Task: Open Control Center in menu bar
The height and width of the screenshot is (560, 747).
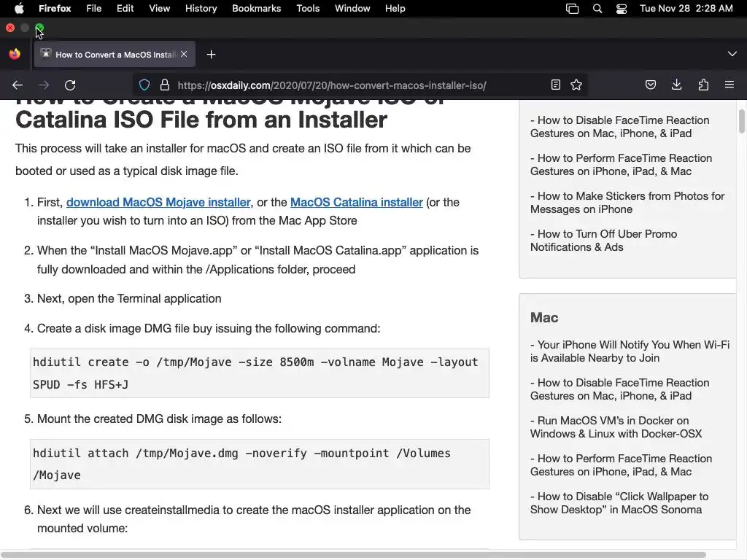Action: point(622,9)
